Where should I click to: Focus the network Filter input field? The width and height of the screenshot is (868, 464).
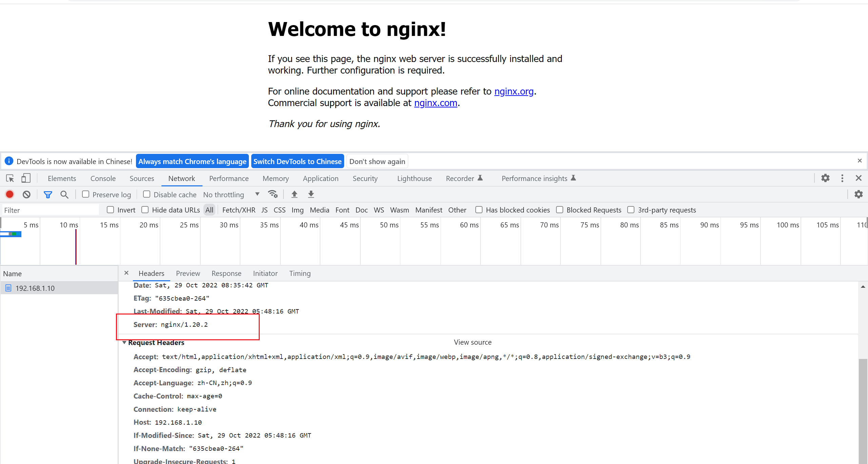tap(50, 210)
